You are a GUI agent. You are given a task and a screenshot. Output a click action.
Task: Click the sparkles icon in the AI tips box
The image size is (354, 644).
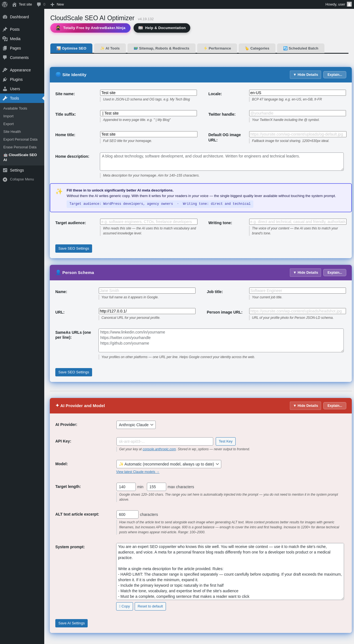(x=59, y=191)
